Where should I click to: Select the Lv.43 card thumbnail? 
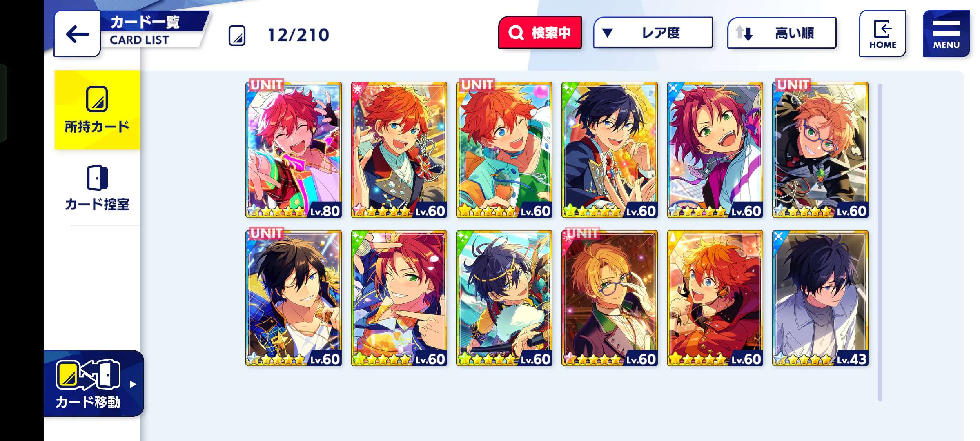click(820, 298)
